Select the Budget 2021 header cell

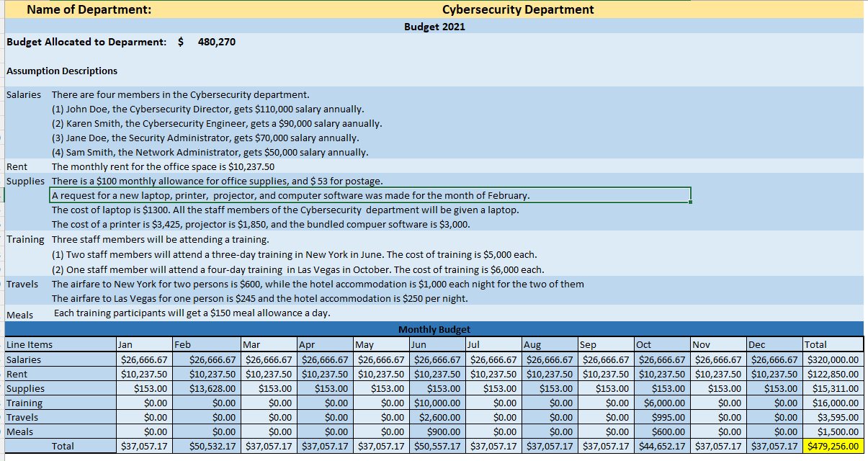(434, 27)
